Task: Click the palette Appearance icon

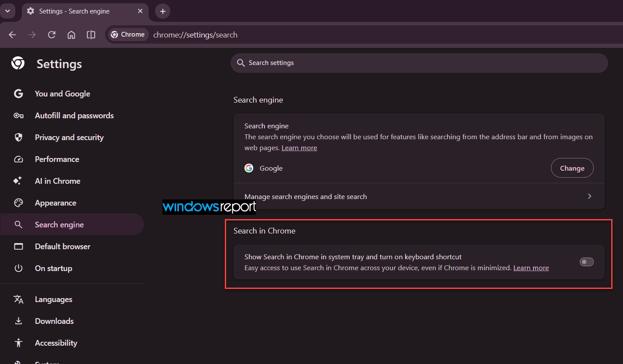Action: (x=18, y=203)
